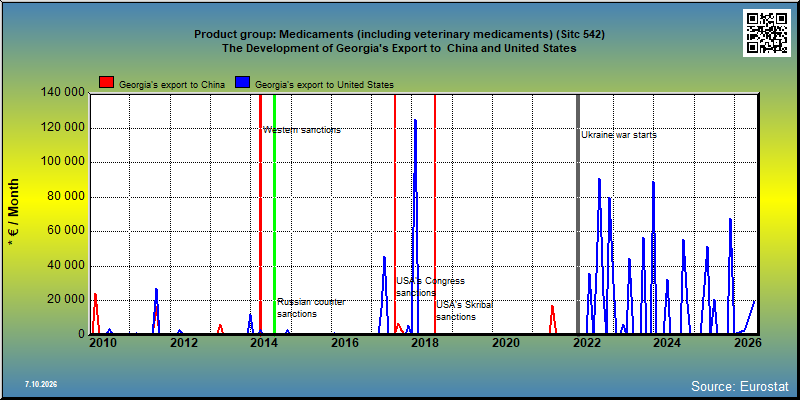
Task: Click the blue United States legend swatch
Action: pyautogui.click(x=242, y=83)
